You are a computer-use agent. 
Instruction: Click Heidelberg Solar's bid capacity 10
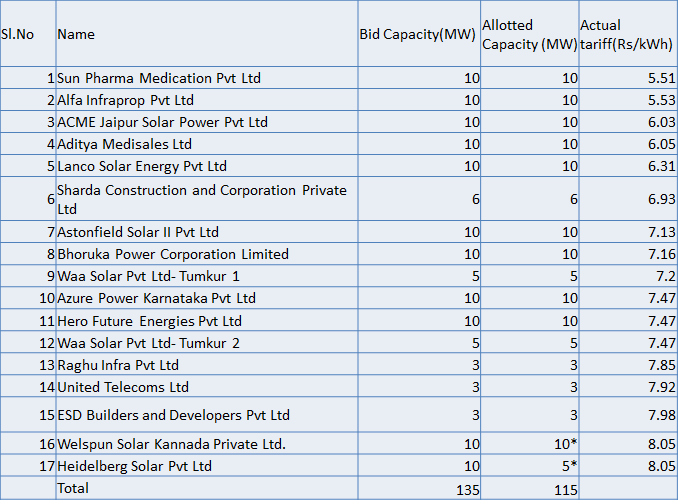point(472,466)
